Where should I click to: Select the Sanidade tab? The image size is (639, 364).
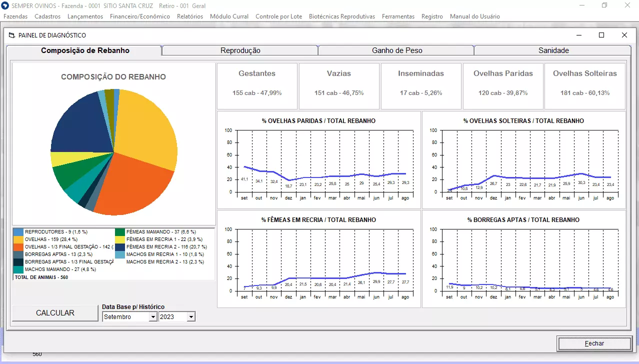click(553, 50)
